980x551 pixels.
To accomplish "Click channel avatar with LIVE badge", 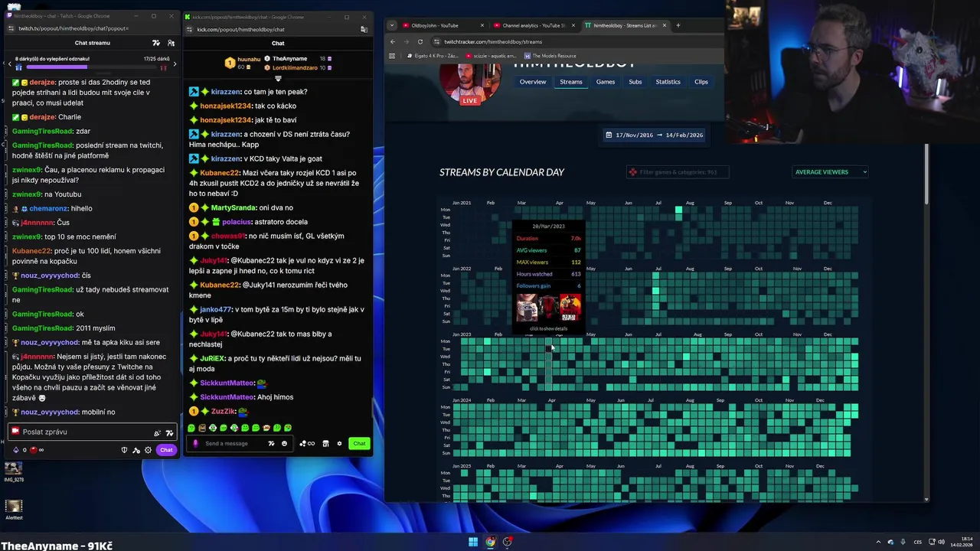I will (470, 85).
